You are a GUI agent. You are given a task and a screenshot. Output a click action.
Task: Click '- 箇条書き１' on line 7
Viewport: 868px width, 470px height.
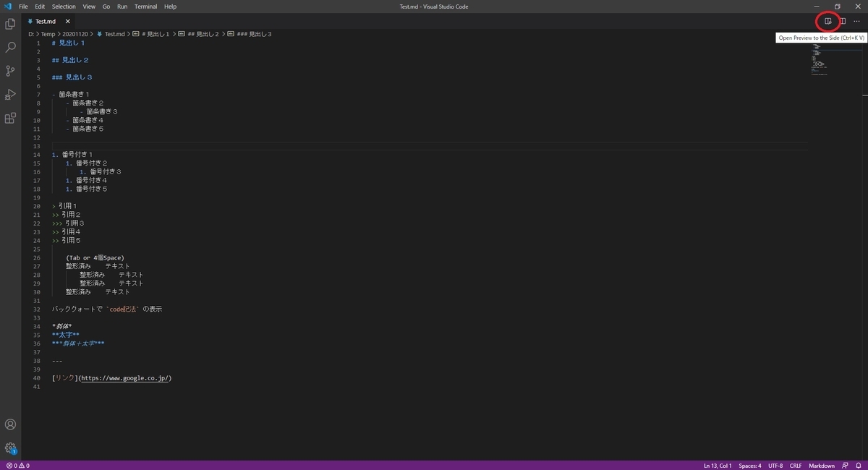tap(71, 94)
